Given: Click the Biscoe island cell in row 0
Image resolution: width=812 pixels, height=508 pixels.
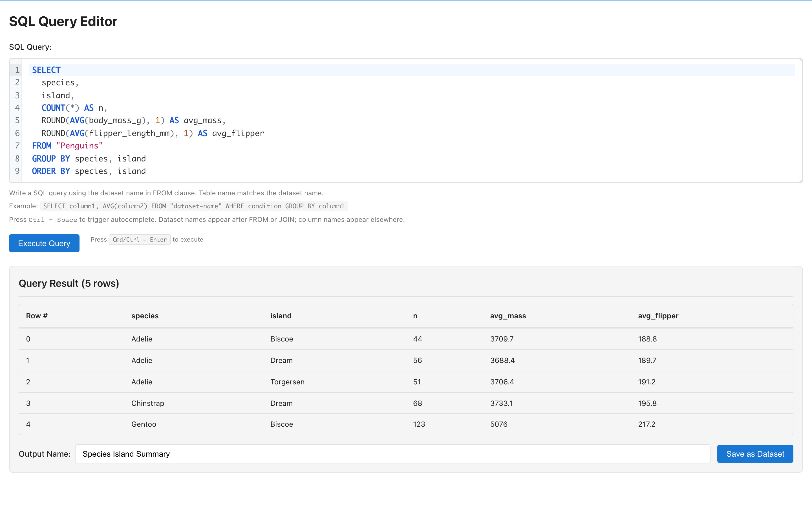Looking at the screenshot, I should tap(281, 339).
